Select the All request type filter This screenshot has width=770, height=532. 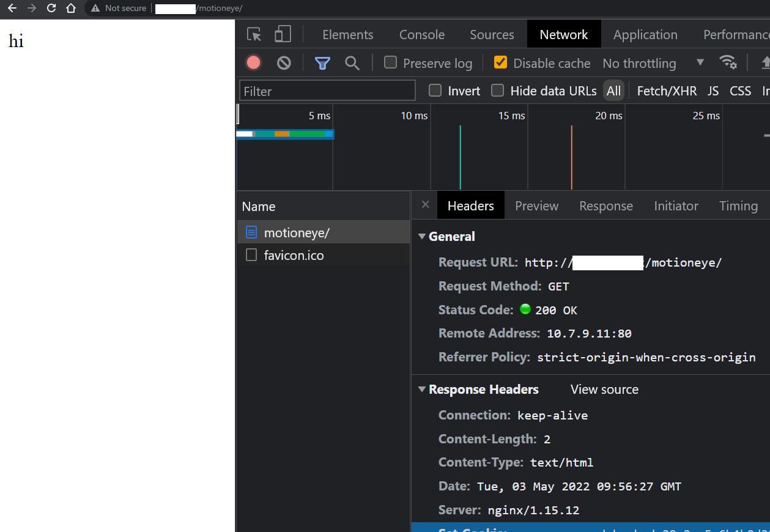613,91
